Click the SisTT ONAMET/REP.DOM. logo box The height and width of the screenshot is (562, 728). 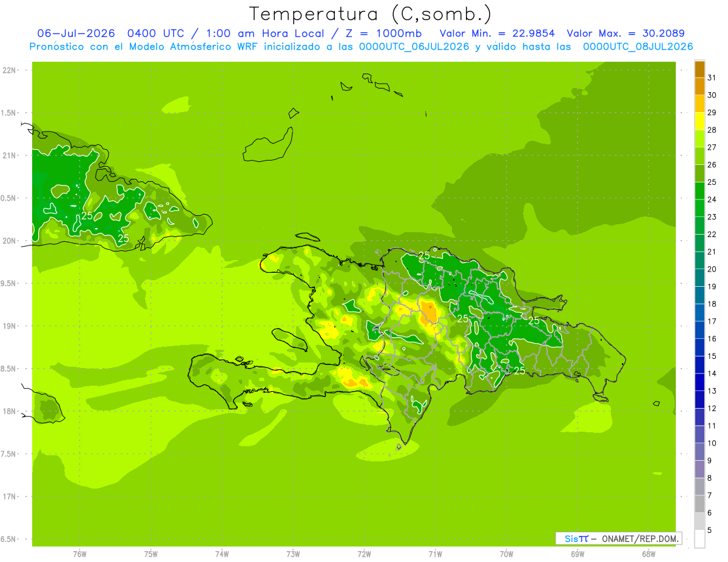pos(618,538)
